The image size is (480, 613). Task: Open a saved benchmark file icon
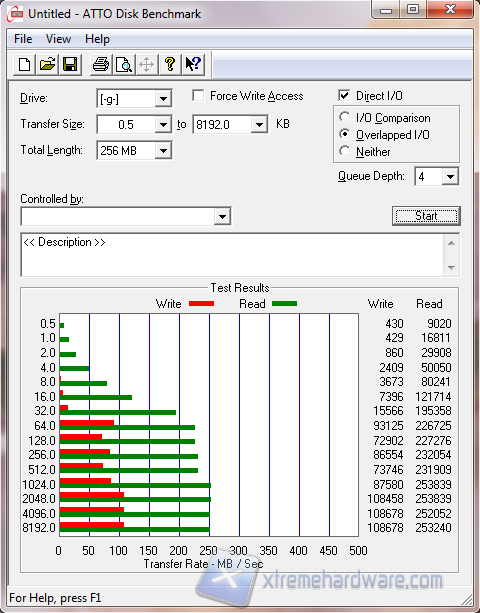tap(47, 65)
